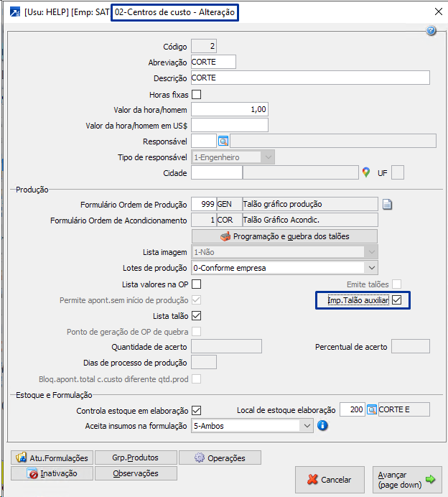Click Responsável code field
The height and width of the screenshot is (497, 448).
[x=204, y=141]
